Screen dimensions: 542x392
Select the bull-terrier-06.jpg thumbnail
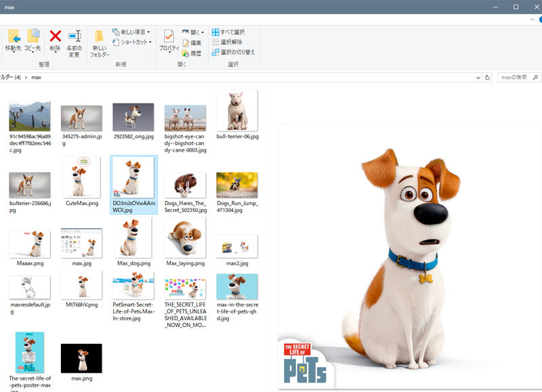pos(237,110)
